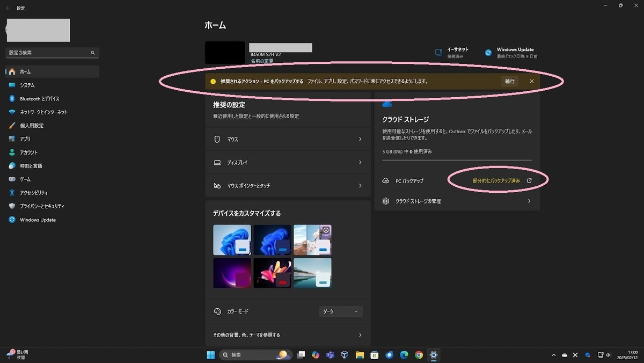Select the first wallpaper thumbnail under デバイスをカスタマイズする
This screenshot has width=644, height=363.
point(232,239)
